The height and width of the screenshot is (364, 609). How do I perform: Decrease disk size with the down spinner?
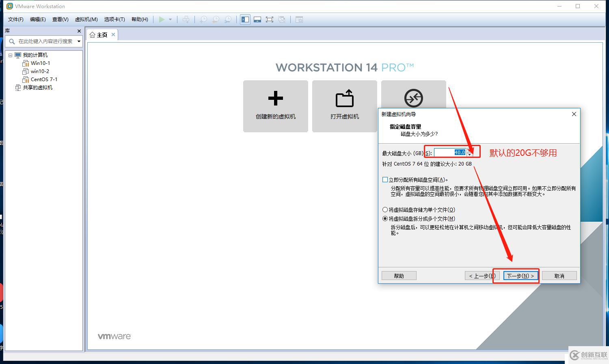[470, 155]
